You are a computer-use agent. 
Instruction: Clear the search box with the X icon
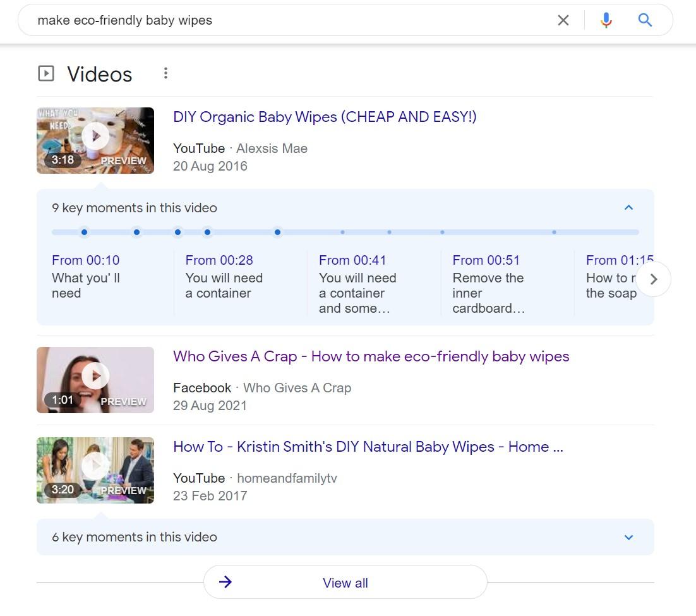click(563, 20)
